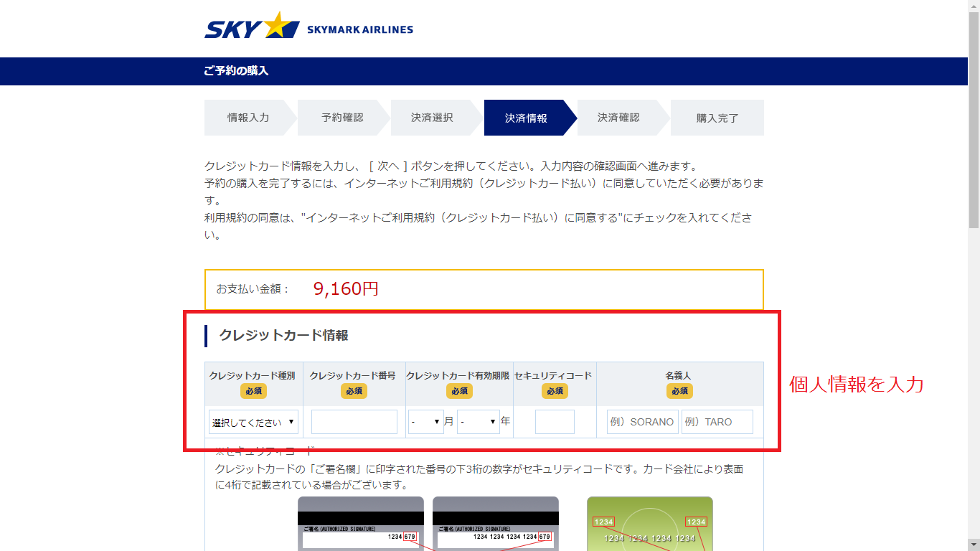Focus the クレジットカード番号 input field
980x551 pixels.
click(x=354, y=422)
